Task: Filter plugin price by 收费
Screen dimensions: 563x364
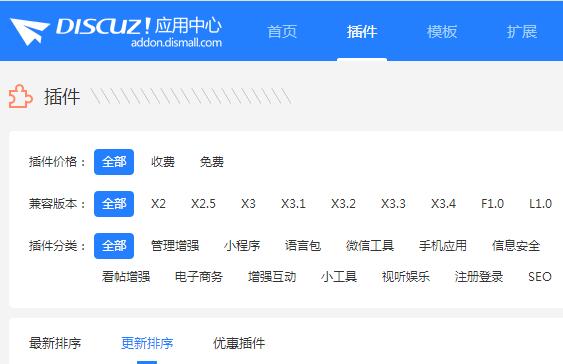Action: pos(163,162)
